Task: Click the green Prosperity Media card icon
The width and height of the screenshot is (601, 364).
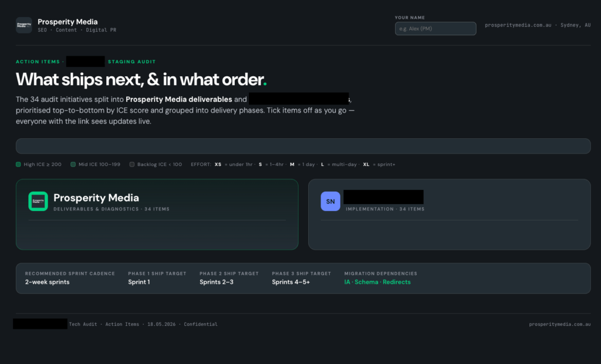Action: tap(38, 201)
